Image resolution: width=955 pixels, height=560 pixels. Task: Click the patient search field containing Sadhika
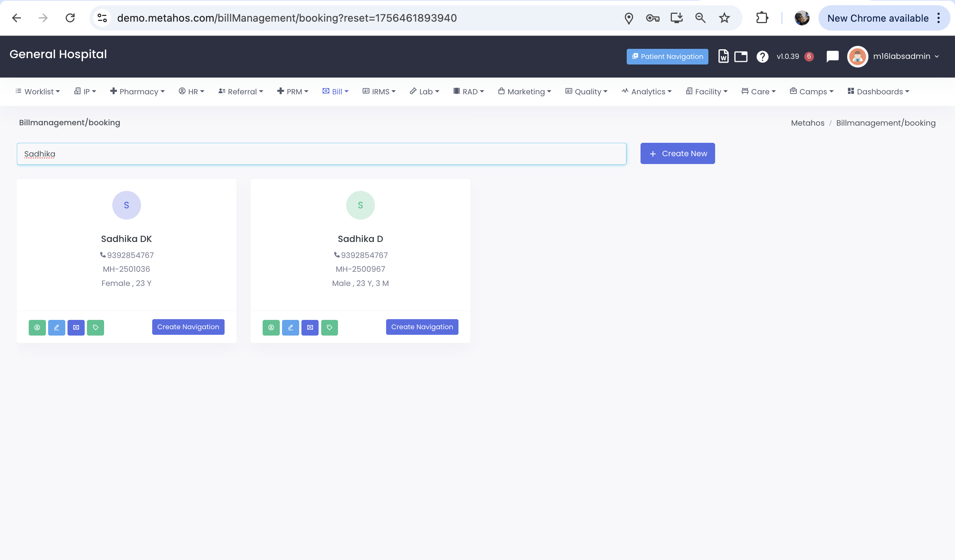[x=321, y=154]
